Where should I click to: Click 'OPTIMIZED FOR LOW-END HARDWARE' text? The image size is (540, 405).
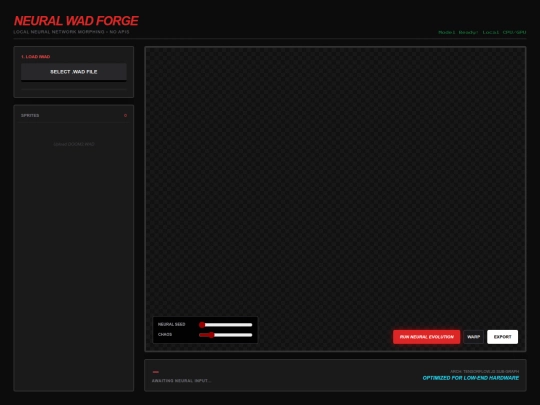(x=471, y=378)
